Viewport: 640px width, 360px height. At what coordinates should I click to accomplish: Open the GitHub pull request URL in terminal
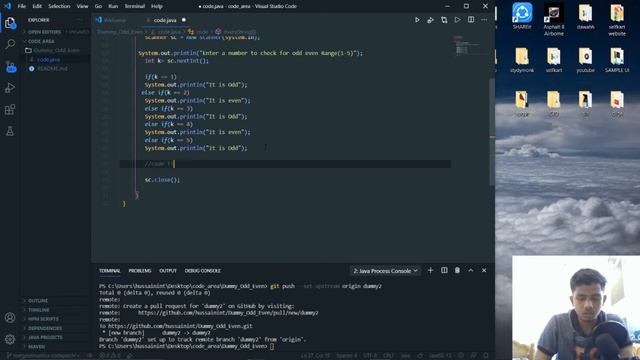228,313
